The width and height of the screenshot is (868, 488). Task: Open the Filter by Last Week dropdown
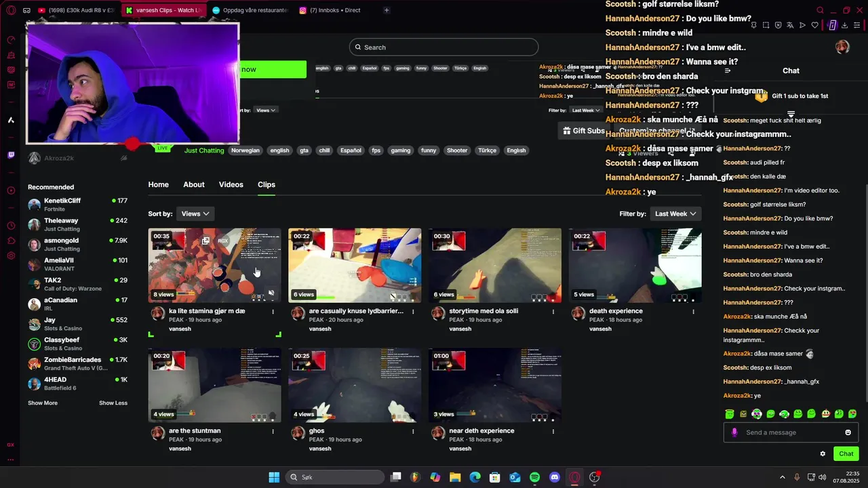[x=675, y=213]
